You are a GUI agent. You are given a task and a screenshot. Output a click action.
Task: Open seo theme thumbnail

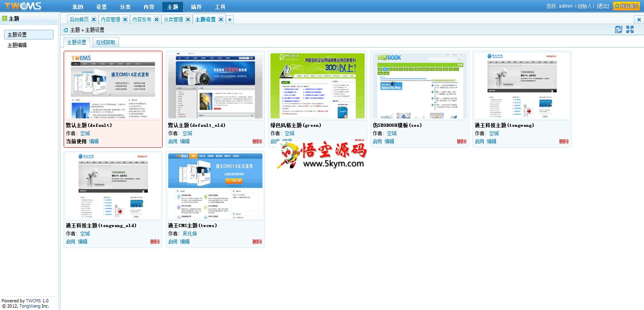420,86
